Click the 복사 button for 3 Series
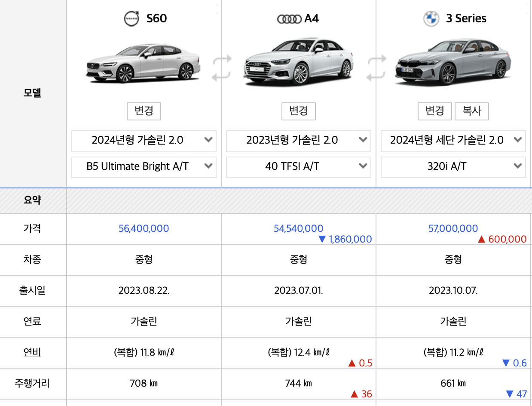Image resolution: width=532 pixels, height=406 pixels. click(471, 111)
